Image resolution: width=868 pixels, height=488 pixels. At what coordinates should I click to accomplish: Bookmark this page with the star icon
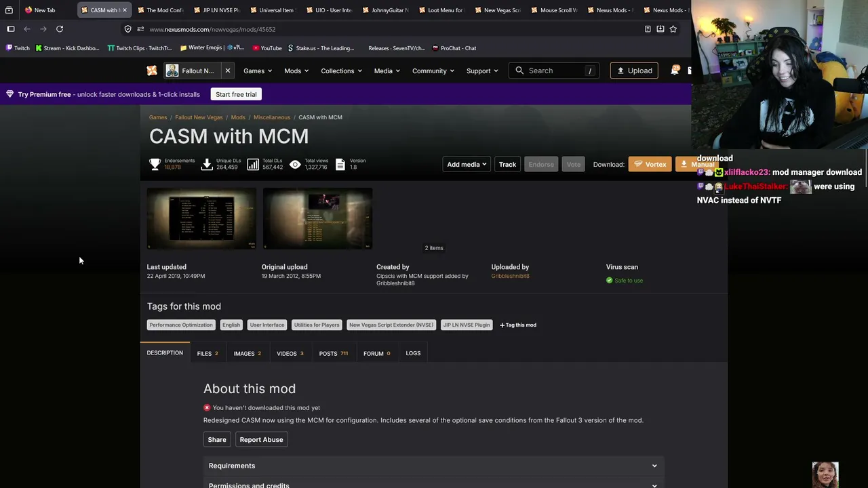pyautogui.click(x=673, y=29)
